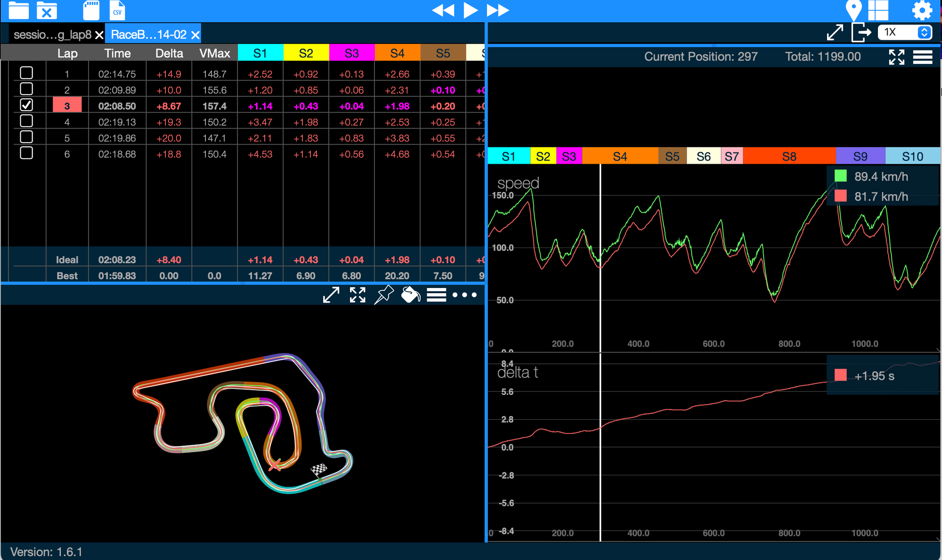Screen dimensions: 942x560
Task: Enable the lap 5 checkbox
Action: coord(26,137)
